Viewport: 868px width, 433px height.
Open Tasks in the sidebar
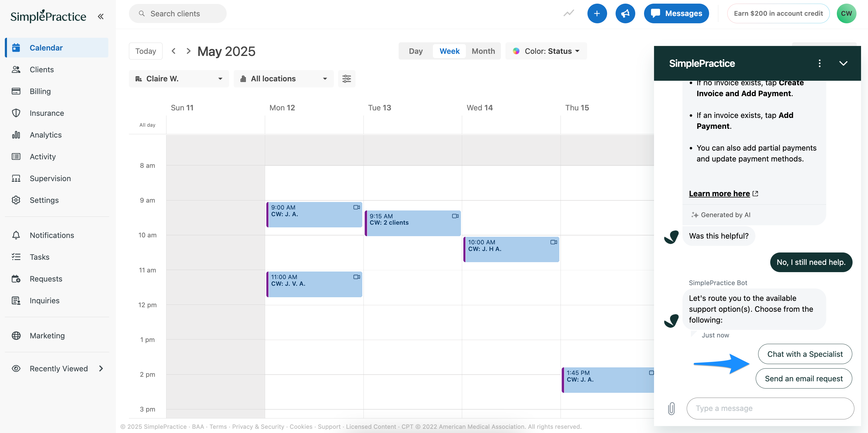[57, 257]
